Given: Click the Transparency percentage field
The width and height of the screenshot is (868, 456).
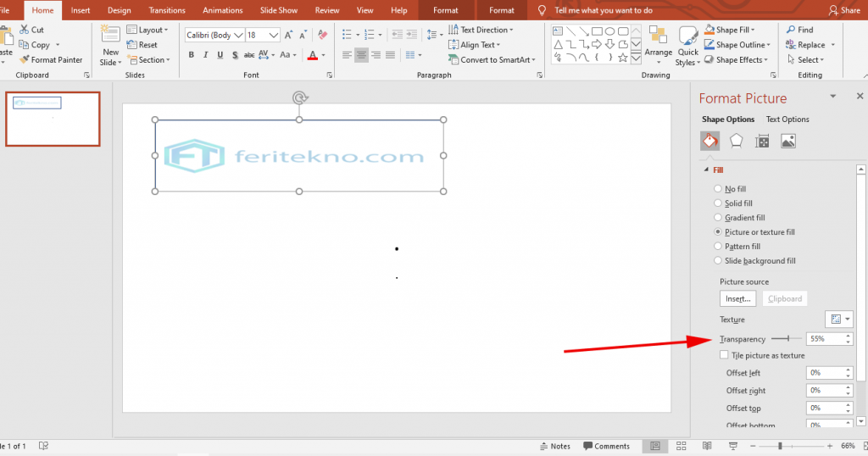Looking at the screenshot, I should 825,339.
